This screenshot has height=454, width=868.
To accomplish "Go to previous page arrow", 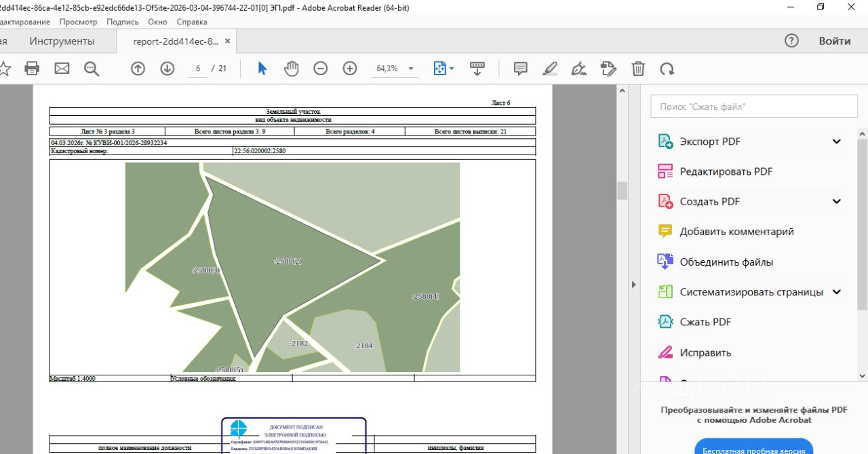I will point(138,68).
